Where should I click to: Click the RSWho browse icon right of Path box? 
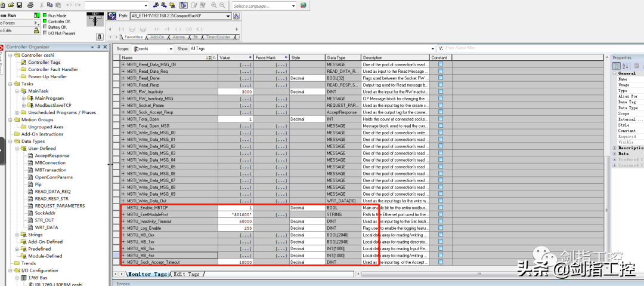(x=237, y=16)
